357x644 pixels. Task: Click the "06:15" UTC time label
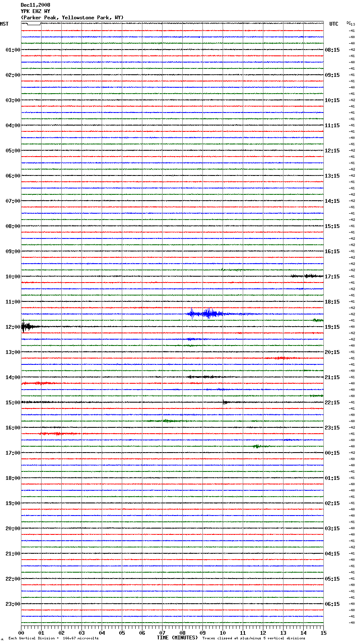tap(332, 604)
